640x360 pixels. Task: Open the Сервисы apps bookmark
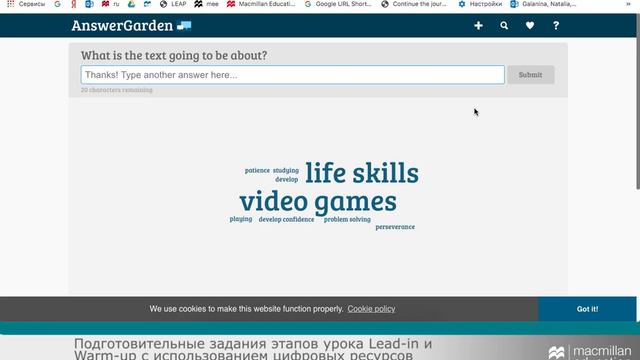[x=26, y=4]
